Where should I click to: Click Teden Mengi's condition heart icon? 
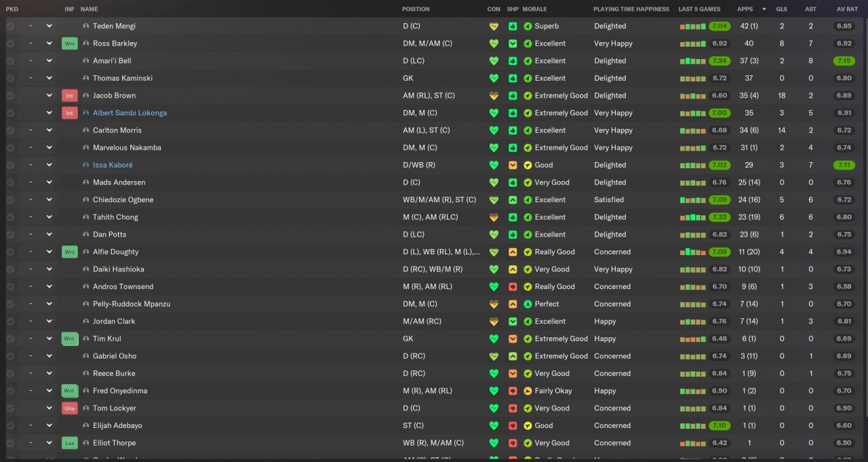pyautogui.click(x=494, y=26)
